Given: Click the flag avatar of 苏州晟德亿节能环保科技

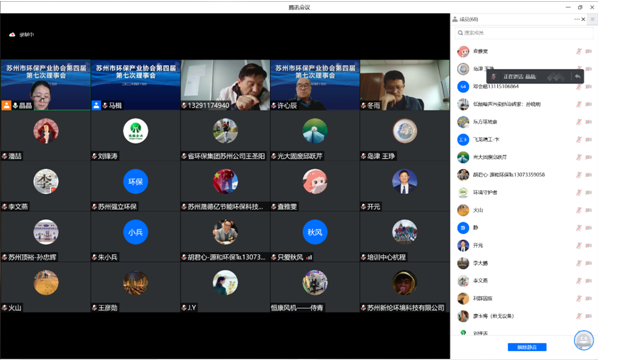Looking at the screenshot, I should 225,181.
